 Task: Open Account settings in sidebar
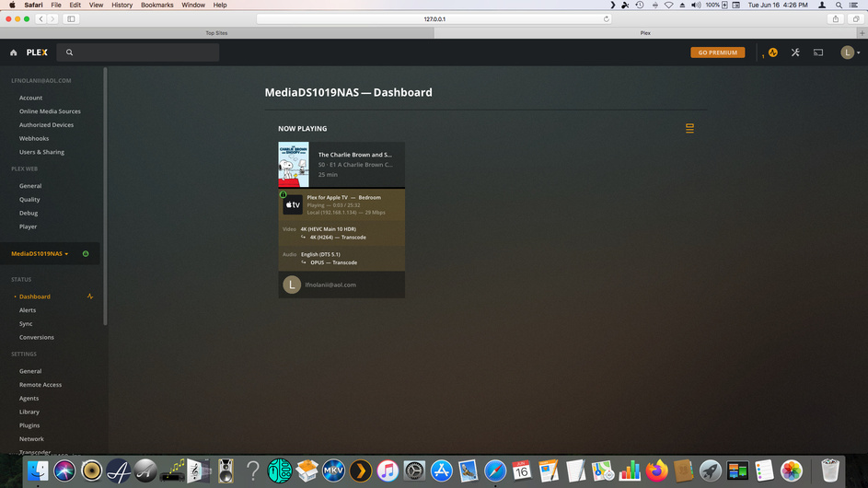tap(30, 98)
